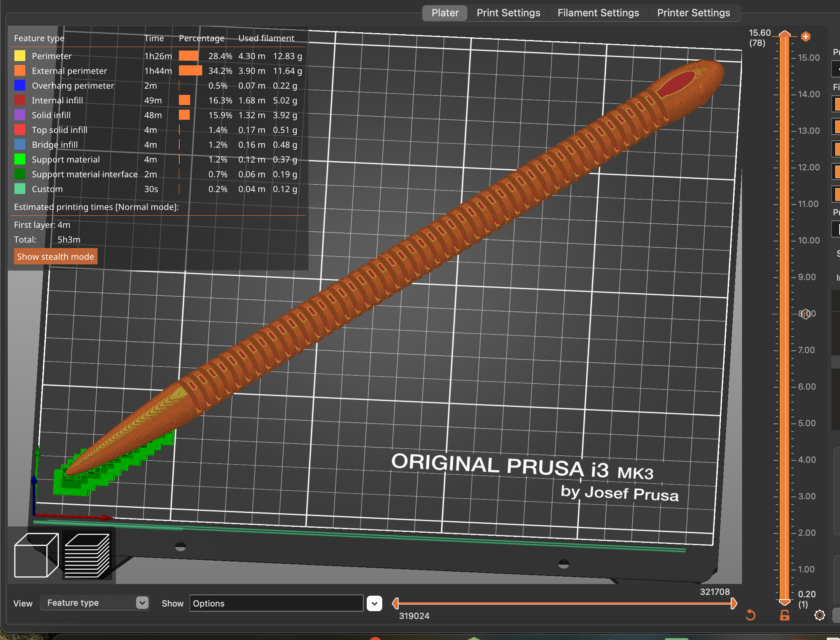The width and height of the screenshot is (840, 640).
Task: Switch to the Print Settings tab
Action: tap(508, 12)
